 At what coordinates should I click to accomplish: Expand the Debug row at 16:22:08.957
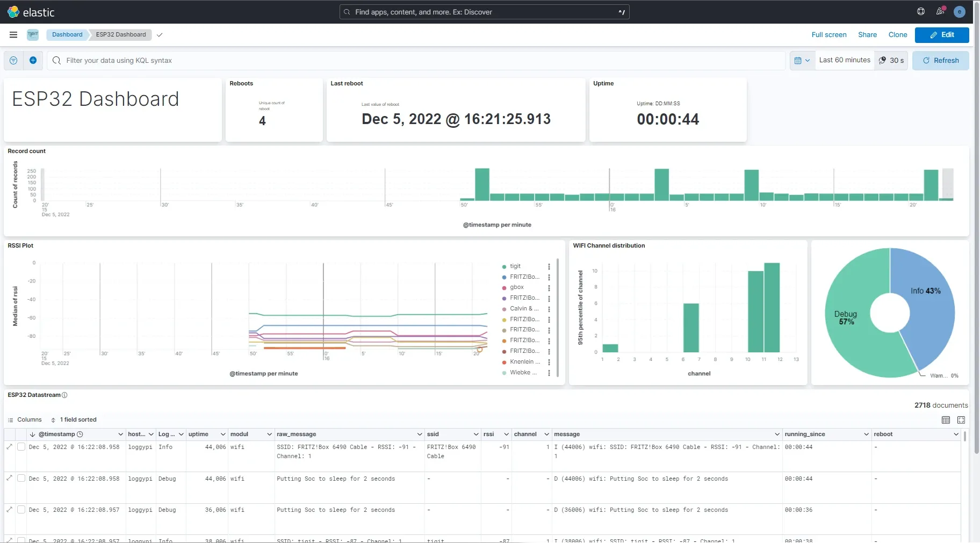(x=9, y=509)
